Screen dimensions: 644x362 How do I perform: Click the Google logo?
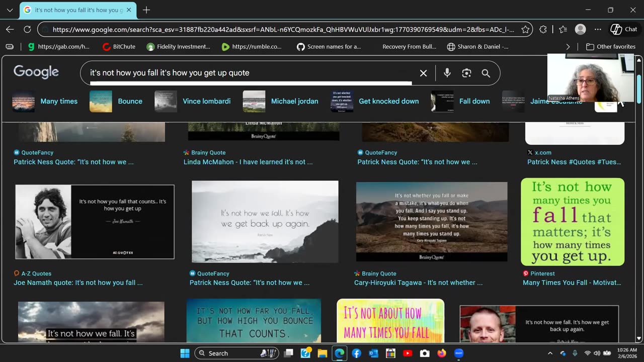click(x=36, y=72)
